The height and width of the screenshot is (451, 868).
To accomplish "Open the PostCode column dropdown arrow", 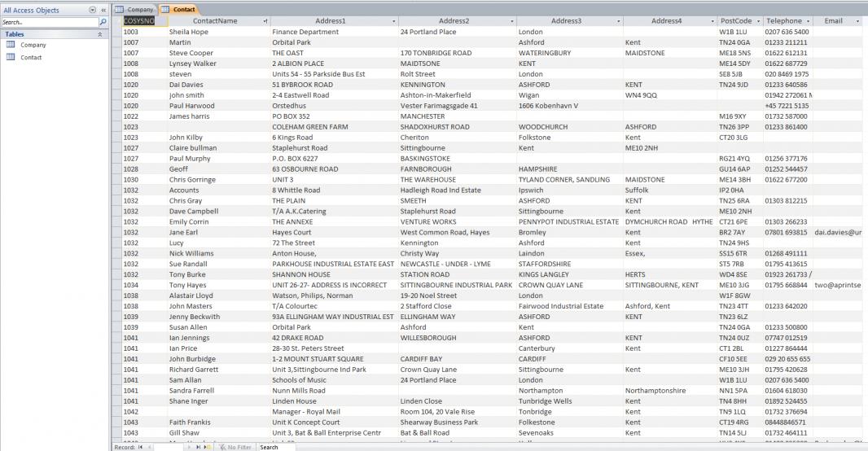I will tap(758, 22).
